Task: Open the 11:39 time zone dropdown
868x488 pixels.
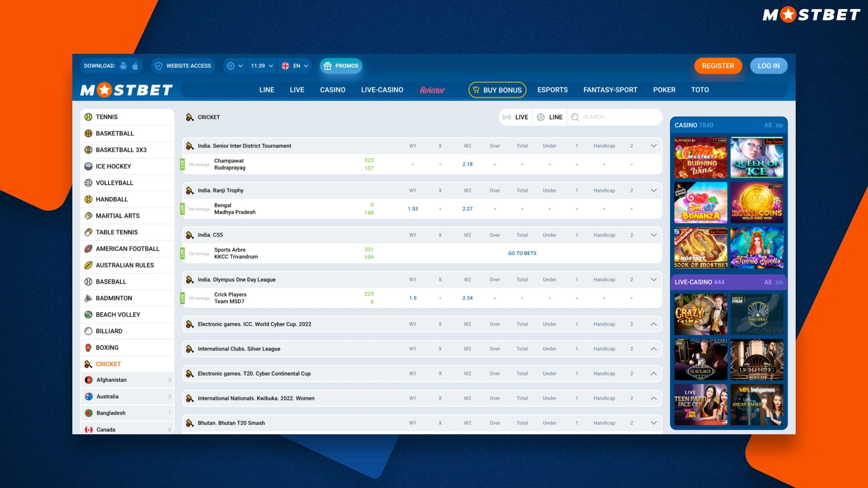Action: 262,66
